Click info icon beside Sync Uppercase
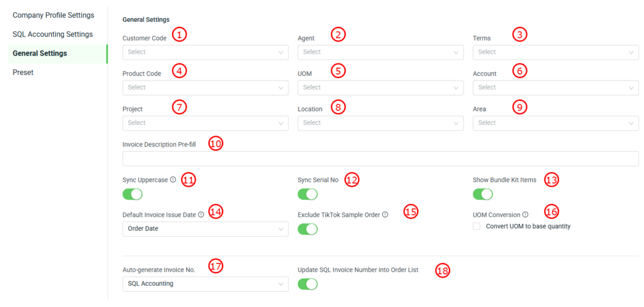Viewport: 644px width, 307px height. pyautogui.click(x=173, y=180)
